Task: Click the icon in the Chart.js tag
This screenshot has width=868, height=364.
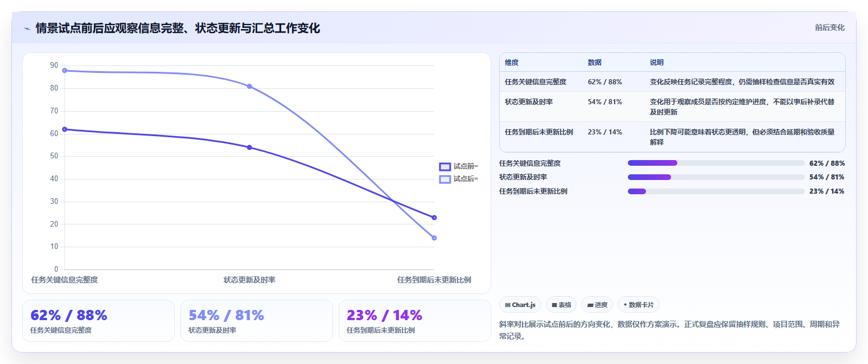Action: point(507,305)
